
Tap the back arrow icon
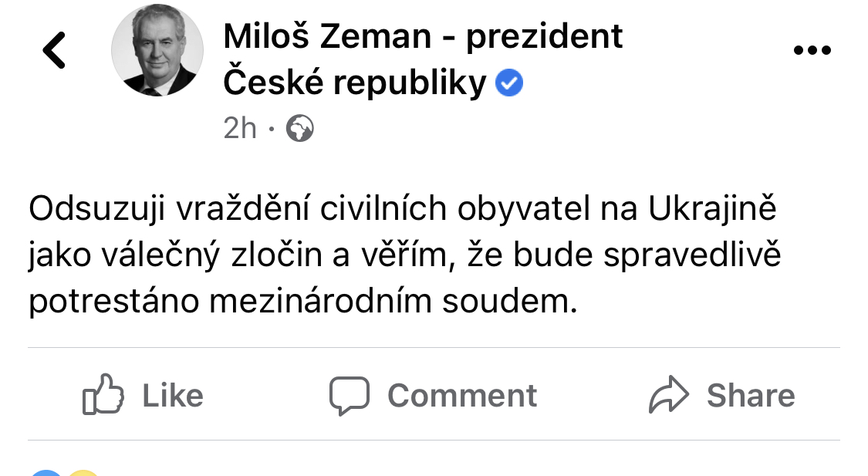pos(54,51)
